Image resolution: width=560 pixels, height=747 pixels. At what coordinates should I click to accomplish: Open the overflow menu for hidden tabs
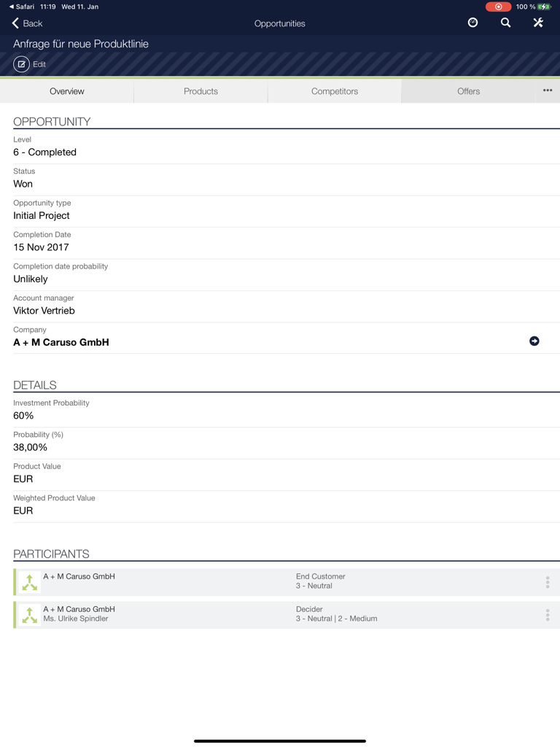[x=547, y=90]
